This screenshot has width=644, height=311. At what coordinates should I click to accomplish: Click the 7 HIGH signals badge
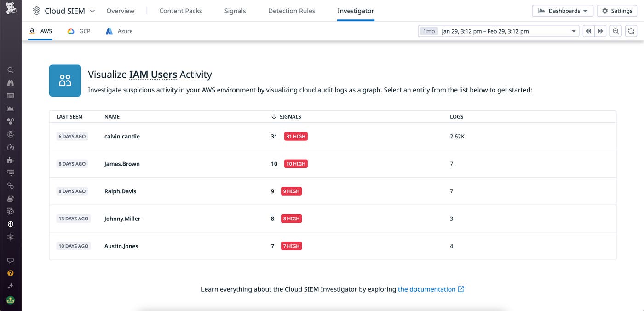click(x=291, y=246)
